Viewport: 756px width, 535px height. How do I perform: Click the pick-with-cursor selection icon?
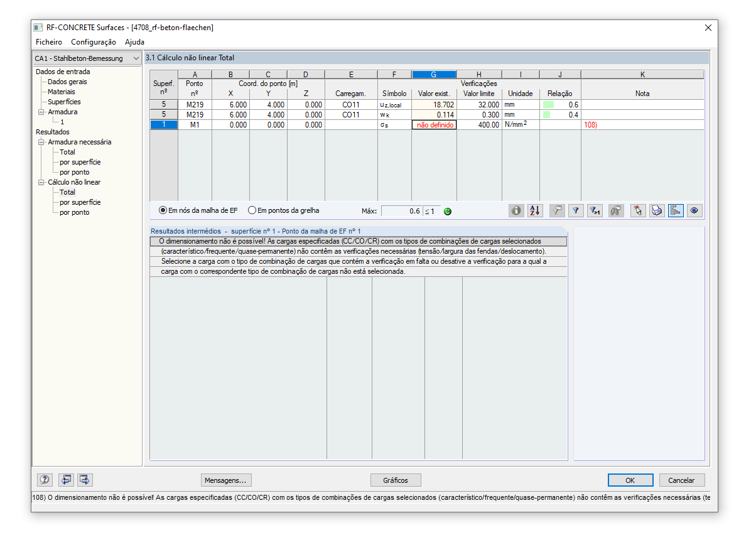click(638, 211)
